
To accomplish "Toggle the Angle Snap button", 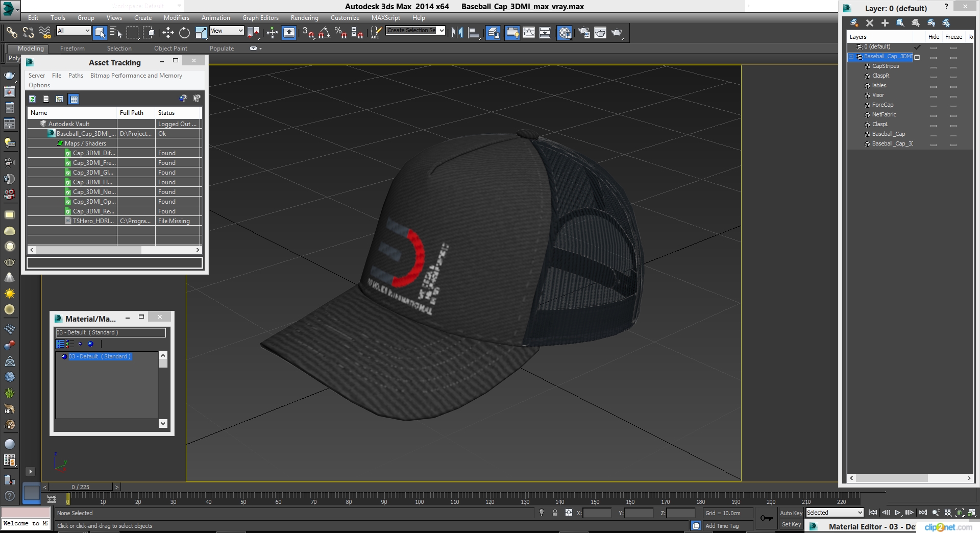I will tap(324, 33).
